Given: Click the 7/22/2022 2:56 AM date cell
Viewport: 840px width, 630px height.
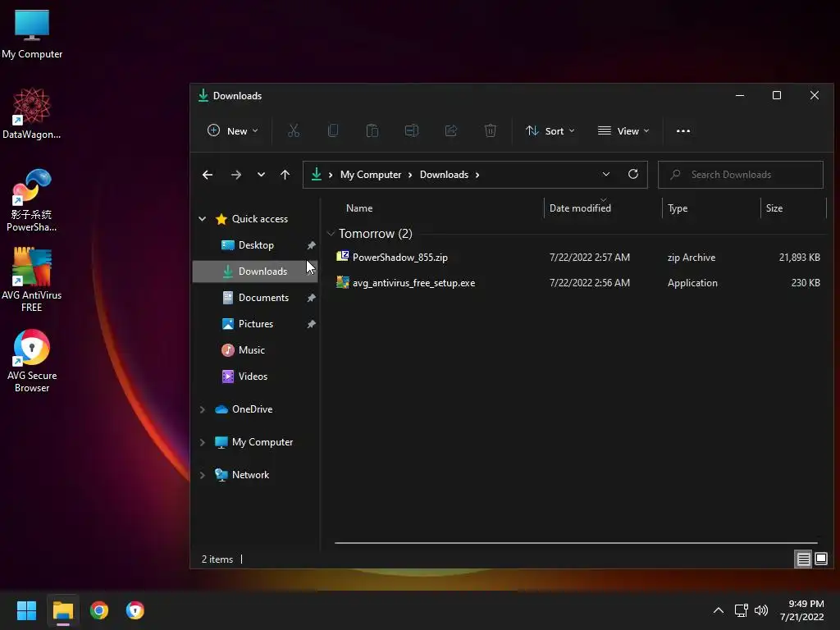Looking at the screenshot, I should click(589, 283).
